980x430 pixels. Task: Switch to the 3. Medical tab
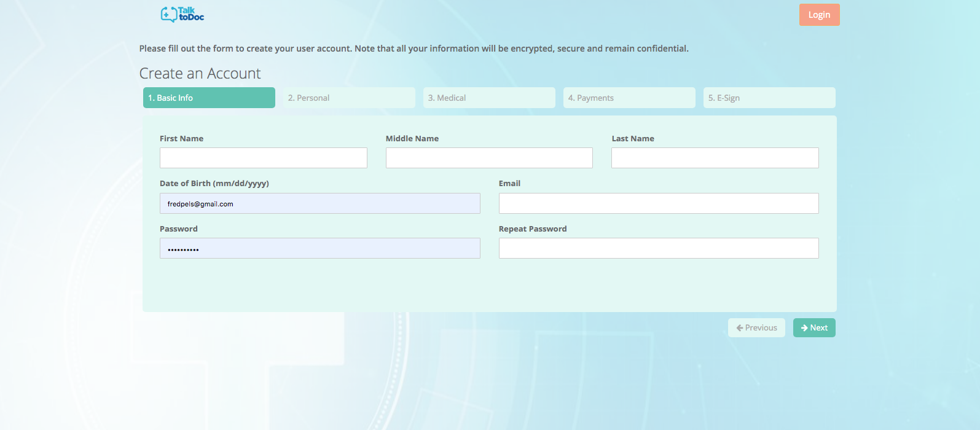pos(489,98)
